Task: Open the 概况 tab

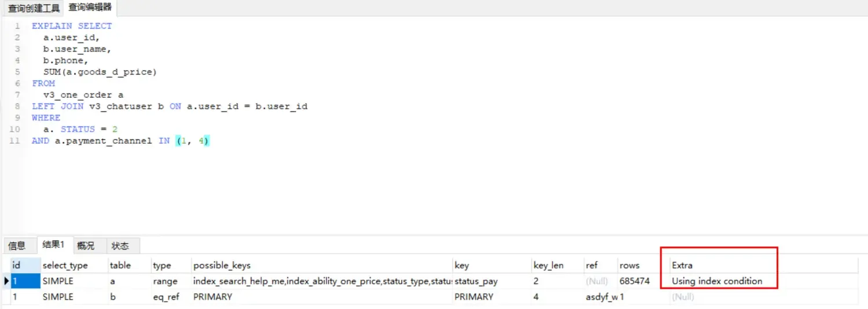Action: pos(86,246)
